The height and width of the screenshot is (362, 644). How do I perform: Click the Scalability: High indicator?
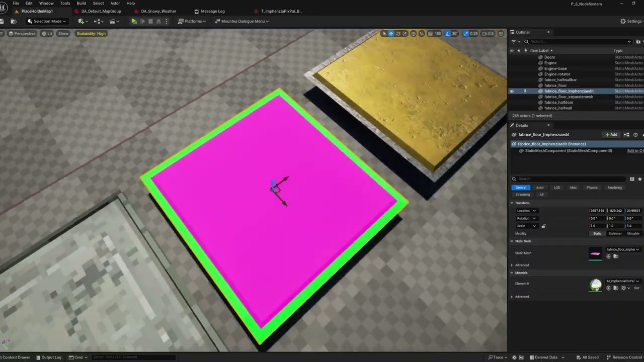91,34
